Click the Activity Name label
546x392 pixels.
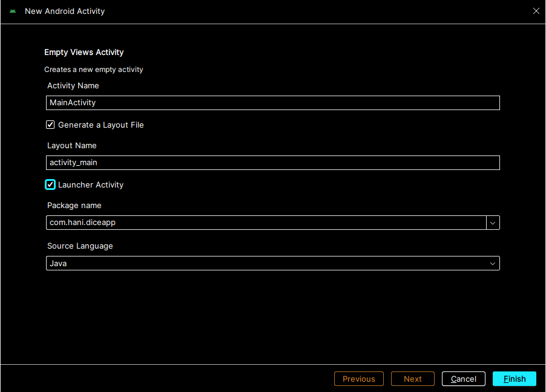click(x=73, y=86)
